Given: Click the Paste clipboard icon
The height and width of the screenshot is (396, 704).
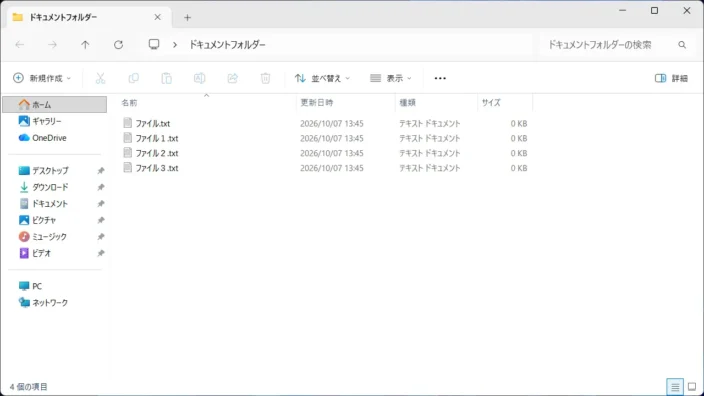Looking at the screenshot, I should point(167,78).
